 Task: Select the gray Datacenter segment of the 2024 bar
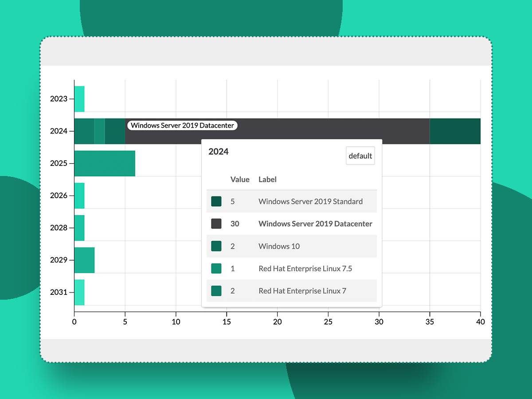278,131
